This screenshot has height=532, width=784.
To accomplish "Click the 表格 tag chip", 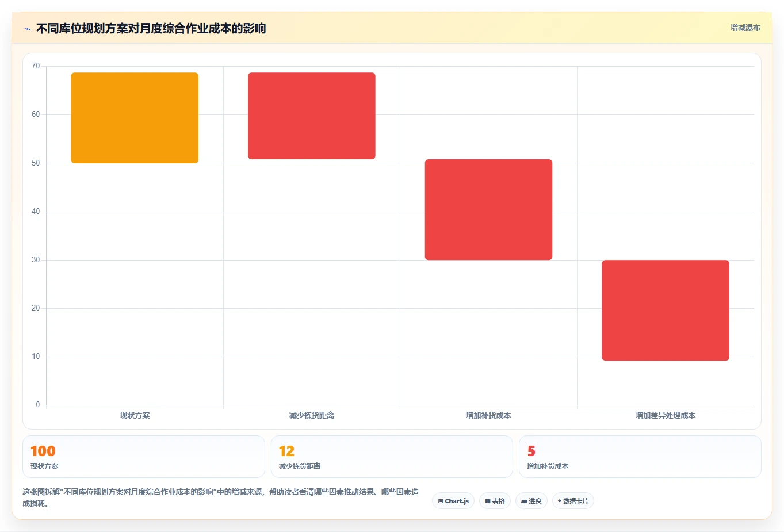I will point(495,501).
